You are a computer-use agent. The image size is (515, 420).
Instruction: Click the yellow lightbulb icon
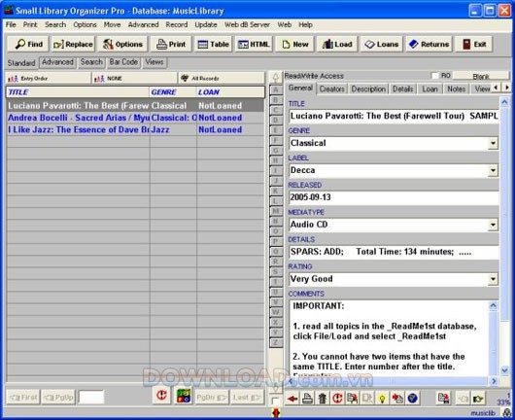pos(382,399)
